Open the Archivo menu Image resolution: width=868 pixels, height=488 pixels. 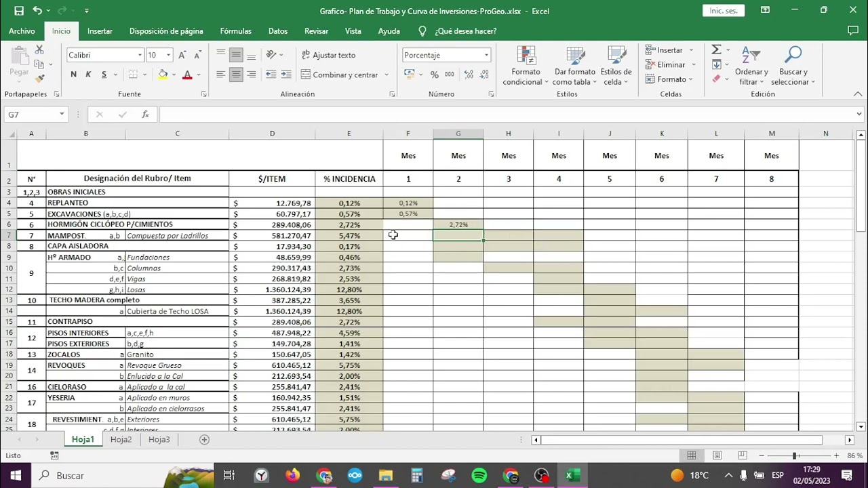pos(22,31)
